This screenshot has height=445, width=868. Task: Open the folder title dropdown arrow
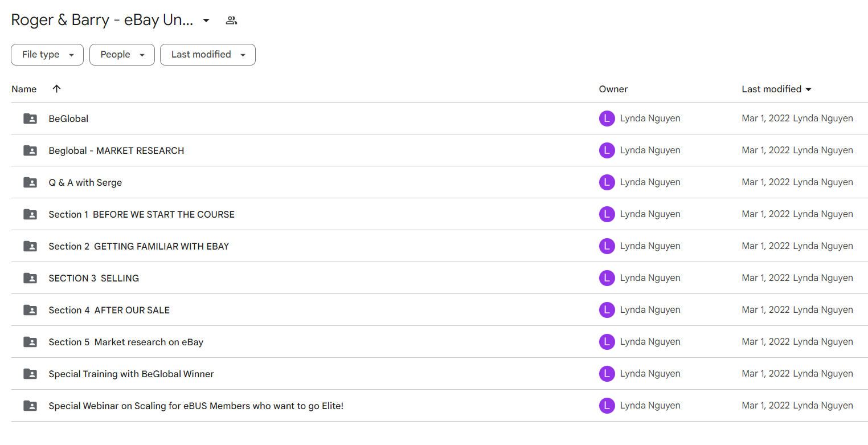click(x=206, y=21)
